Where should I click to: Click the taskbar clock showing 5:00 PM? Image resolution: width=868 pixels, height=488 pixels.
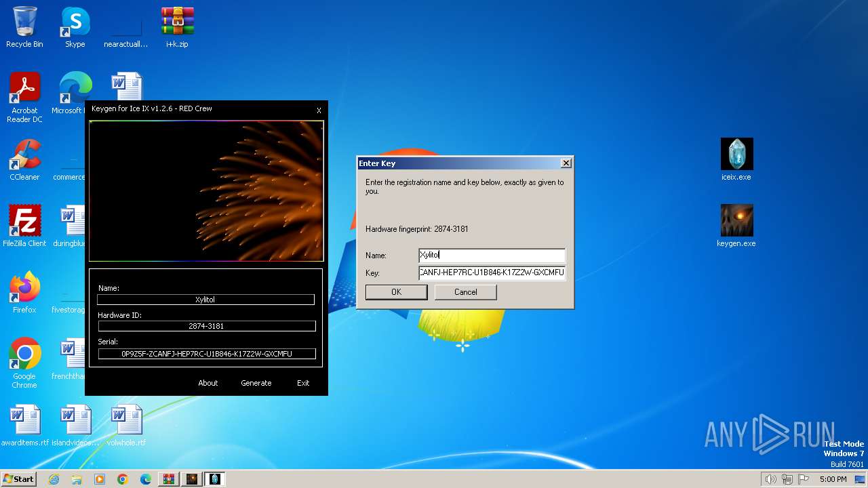[x=833, y=479]
